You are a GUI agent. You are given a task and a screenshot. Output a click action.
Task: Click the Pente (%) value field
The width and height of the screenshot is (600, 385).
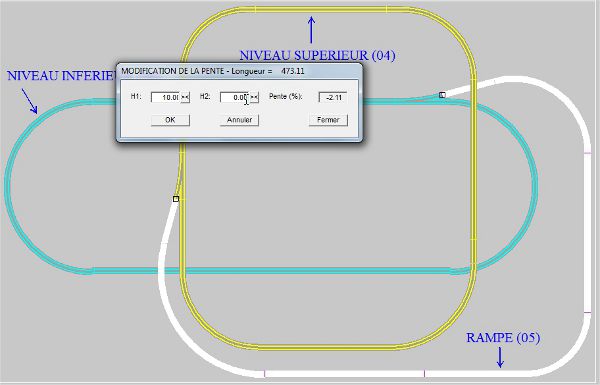click(333, 97)
